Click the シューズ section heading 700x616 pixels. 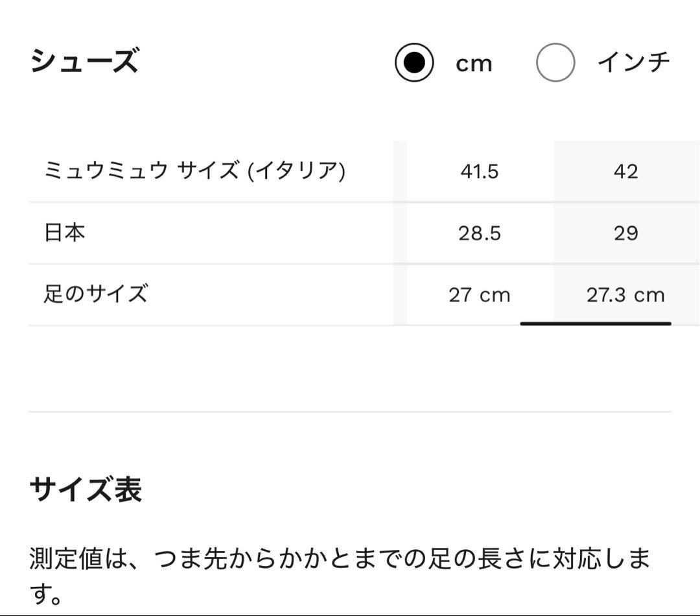[x=84, y=62]
